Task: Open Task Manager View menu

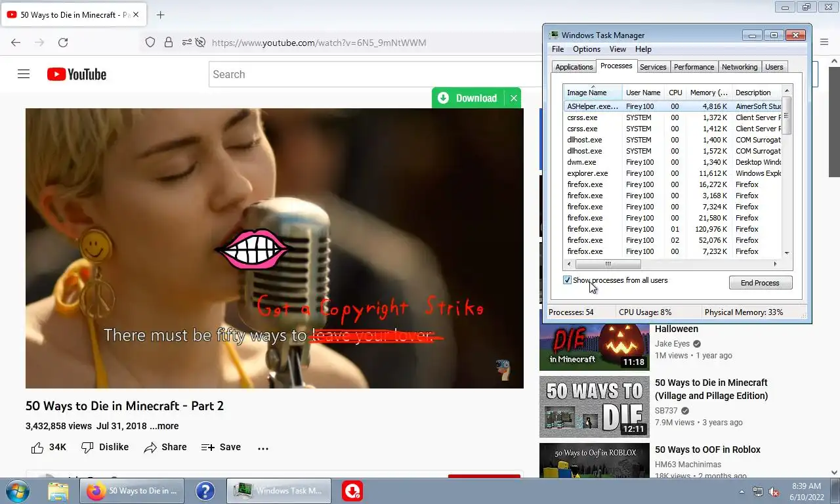Action: [618, 49]
